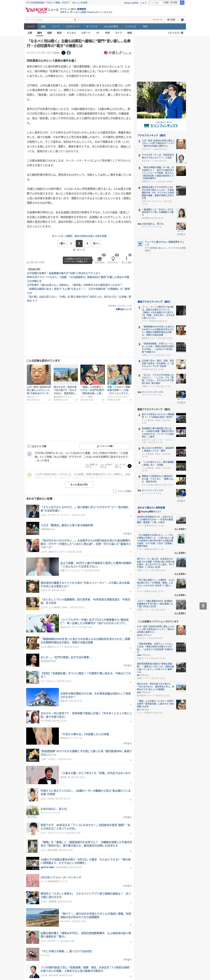Open the みんなの意見 tab
The height and width of the screenshot is (980, 210).
click(111, 27)
